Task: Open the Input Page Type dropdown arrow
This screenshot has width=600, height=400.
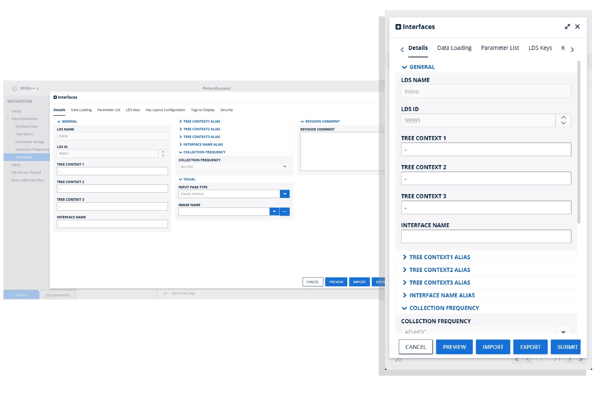Action: (285, 194)
